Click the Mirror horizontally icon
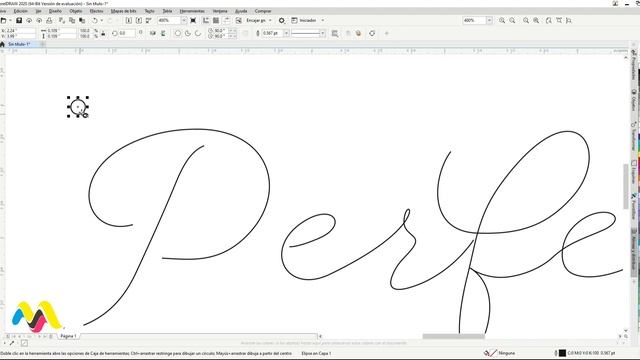 (153, 33)
